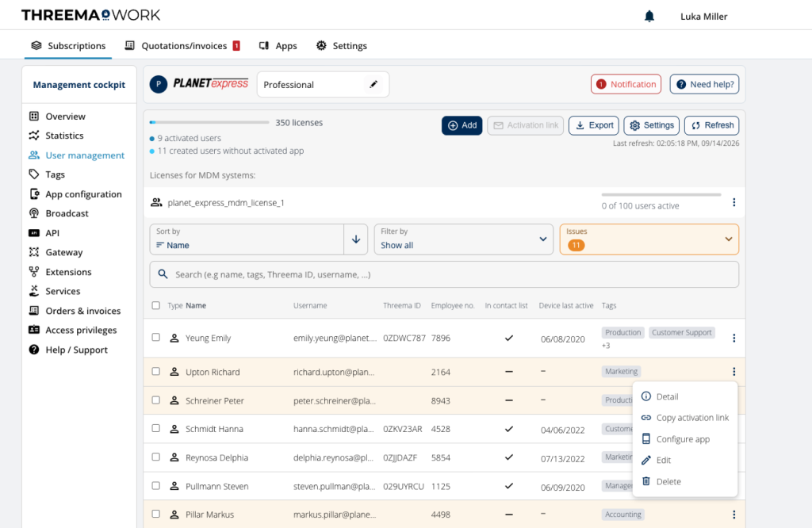This screenshot has height=528, width=812.
Task: Click the Export button
Action: (594, 125)
